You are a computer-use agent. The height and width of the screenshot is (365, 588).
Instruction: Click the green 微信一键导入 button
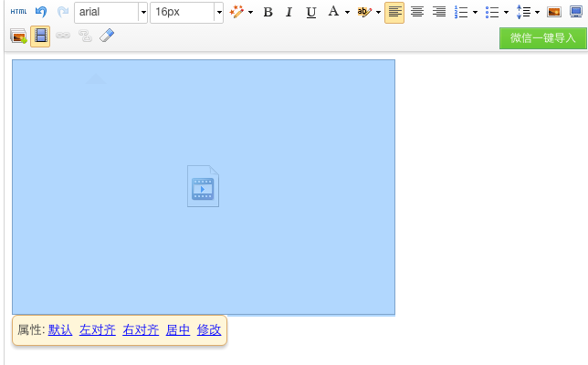click(542, 37)
